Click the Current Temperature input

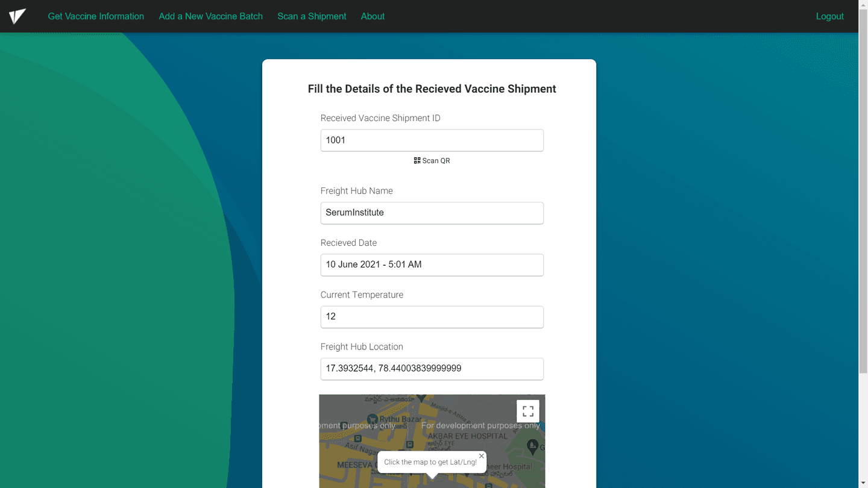pos(432,317)
